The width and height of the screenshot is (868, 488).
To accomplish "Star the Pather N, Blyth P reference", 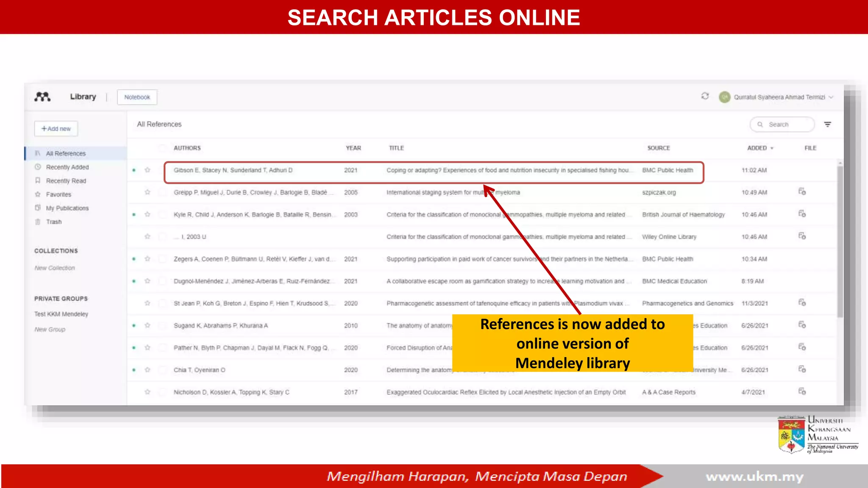I will [147, 348].
